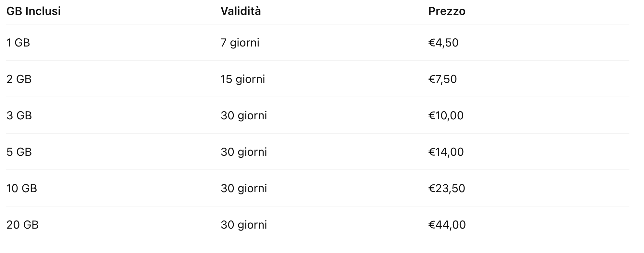Image resolution: width=644 pixels, height=253 pixels.
Task: Click the €4,50 price
Action: [x=443, y=43]
